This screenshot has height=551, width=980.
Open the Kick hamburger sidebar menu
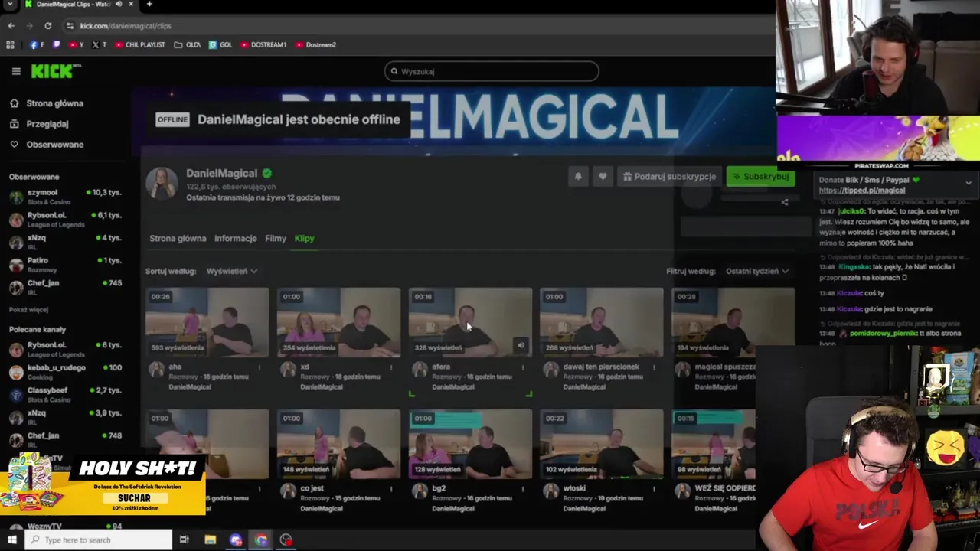tap(16, 71)
